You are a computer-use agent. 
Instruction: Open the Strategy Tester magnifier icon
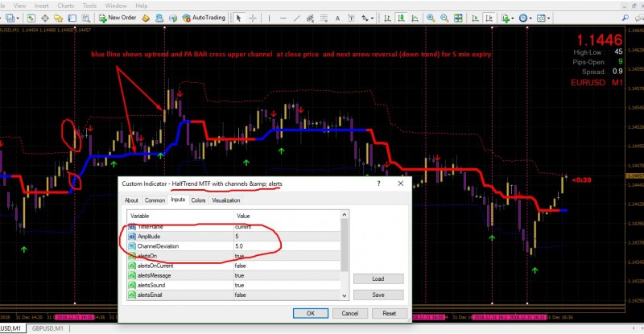[x=85, y=18]
